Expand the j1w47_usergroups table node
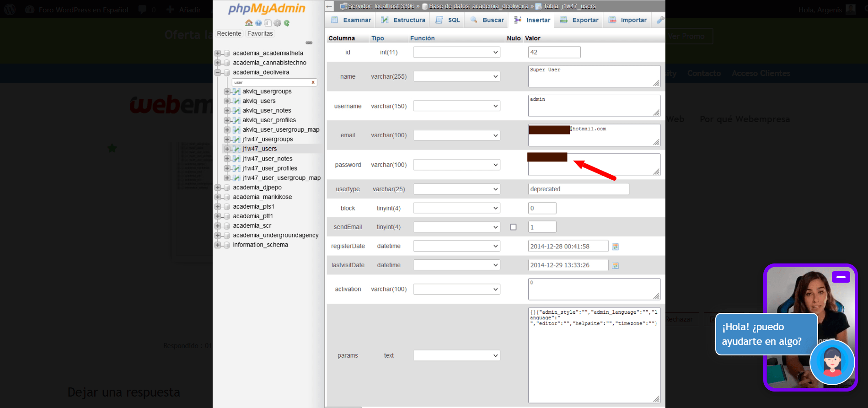868x408 pixels. pos(227,140)
